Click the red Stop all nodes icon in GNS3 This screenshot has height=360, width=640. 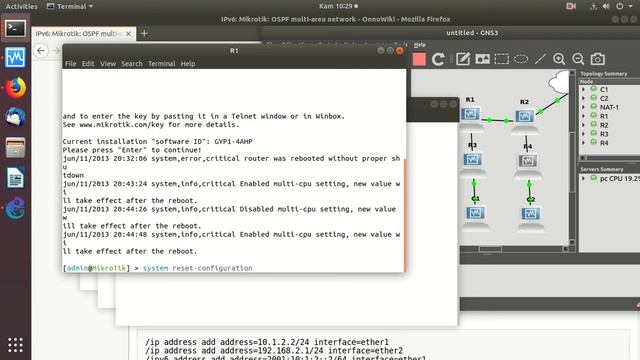tap(419, 59)
